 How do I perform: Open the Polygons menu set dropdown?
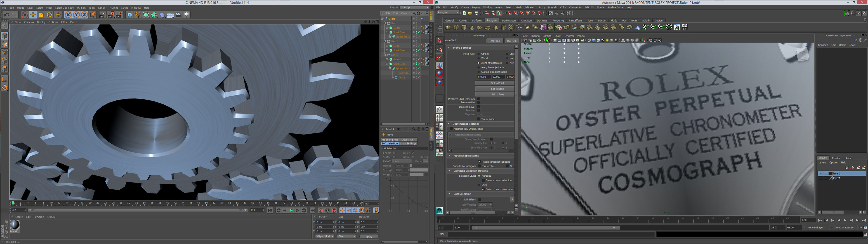pos(448,13)
